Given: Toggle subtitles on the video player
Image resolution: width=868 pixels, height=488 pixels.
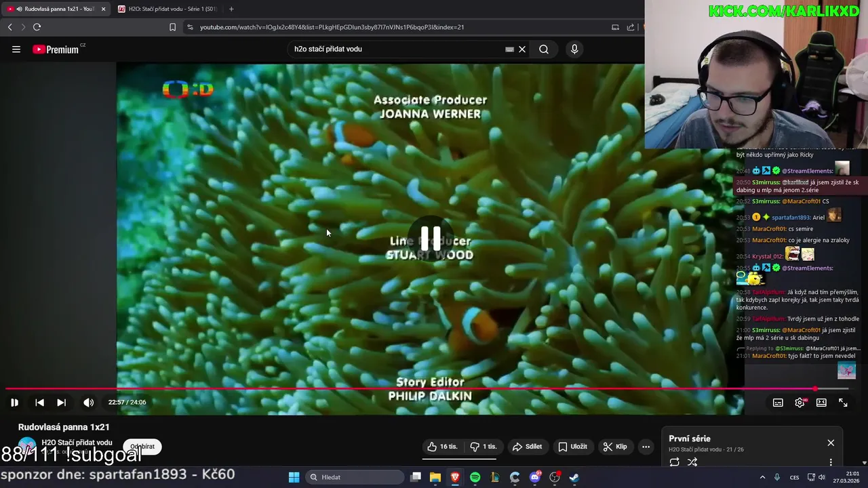Looking at the screenshot, I should tap(778, 403).
